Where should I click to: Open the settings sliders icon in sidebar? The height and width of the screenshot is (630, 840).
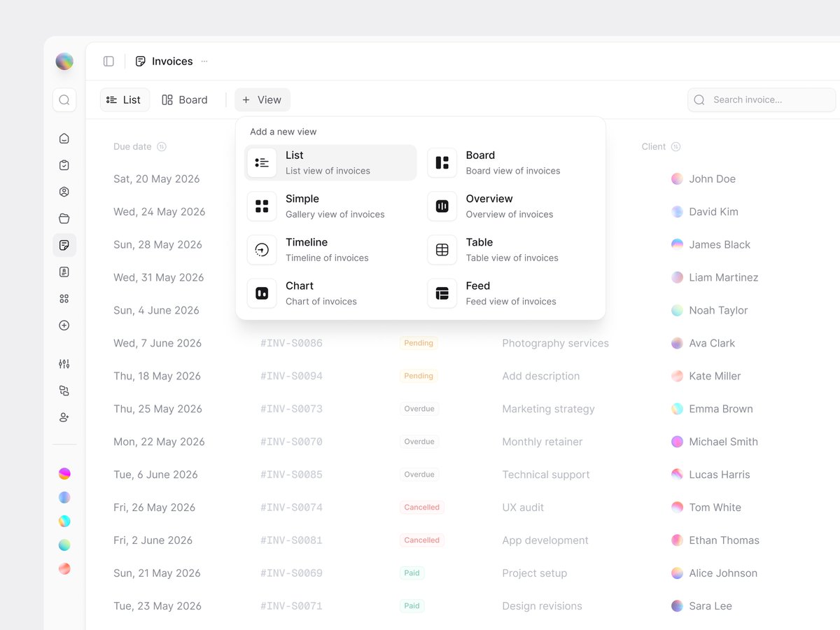tap(64, 364)
